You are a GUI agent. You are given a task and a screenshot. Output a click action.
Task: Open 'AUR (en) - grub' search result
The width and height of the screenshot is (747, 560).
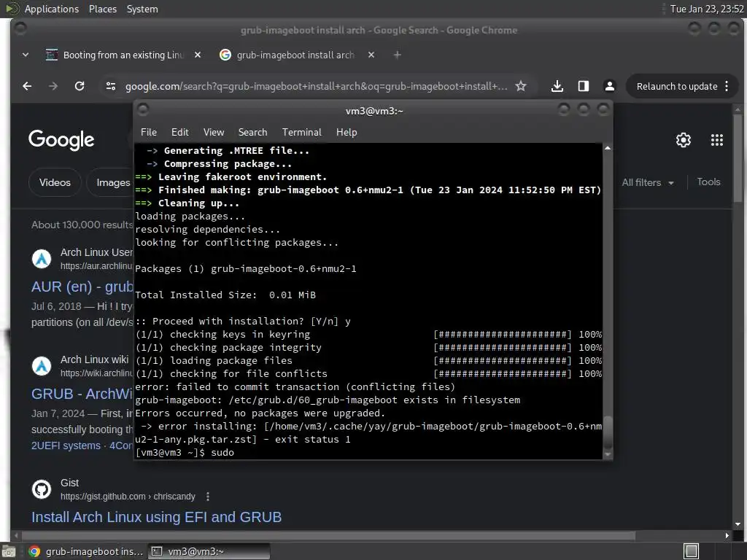82,287
